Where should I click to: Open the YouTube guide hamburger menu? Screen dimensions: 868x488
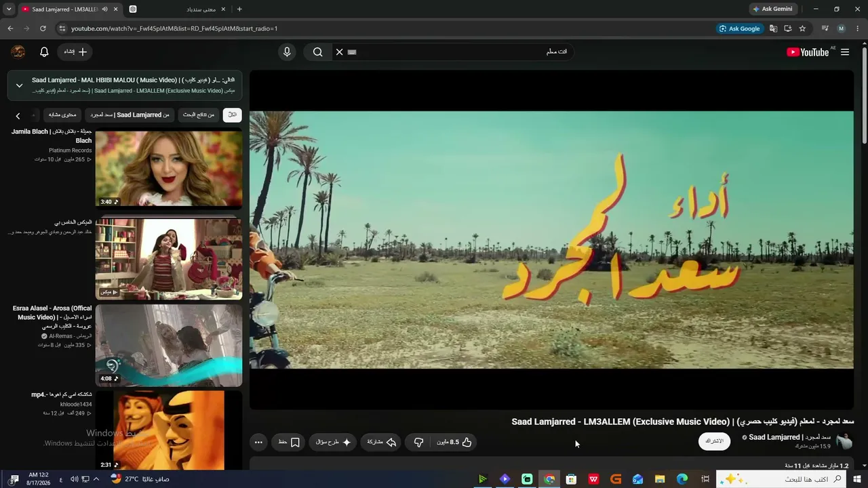coord(845,52)
